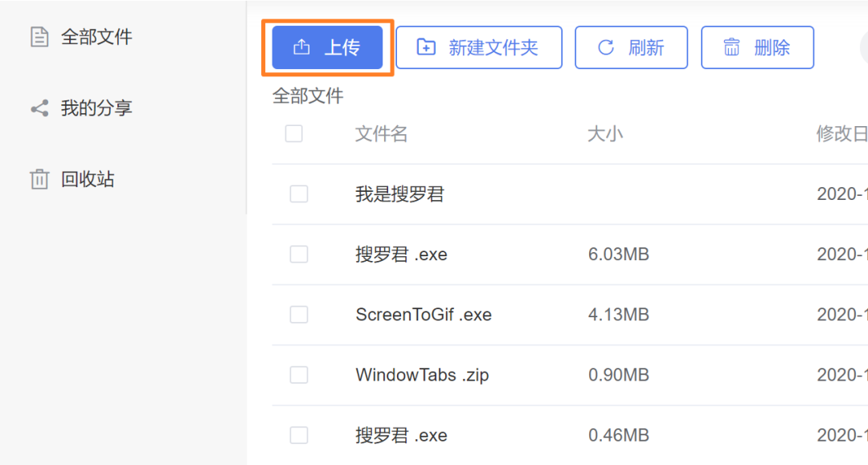Screen dimensions: 868x465
Task: Select file 搜罗君 .exe sized 6.03MB
Action: pyautogui.click(x=401, y=255)
